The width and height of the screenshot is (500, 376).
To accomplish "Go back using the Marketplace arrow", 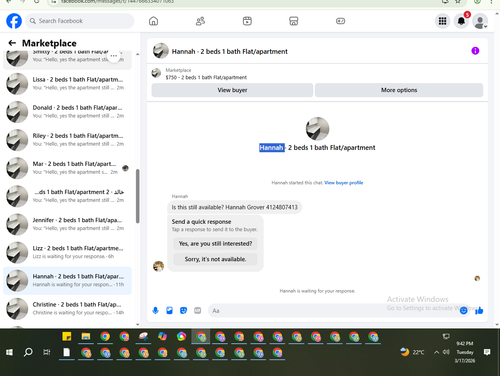I will tap(12, 43).
